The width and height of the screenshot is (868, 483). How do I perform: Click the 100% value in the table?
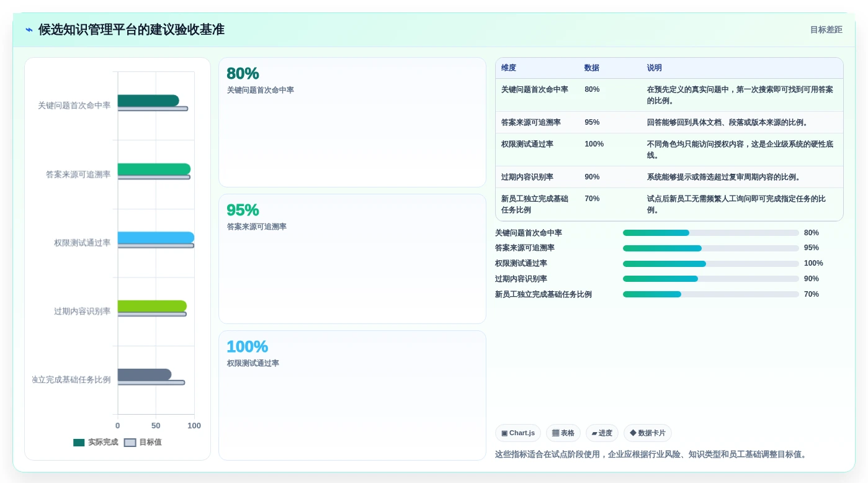coord(594,144)
